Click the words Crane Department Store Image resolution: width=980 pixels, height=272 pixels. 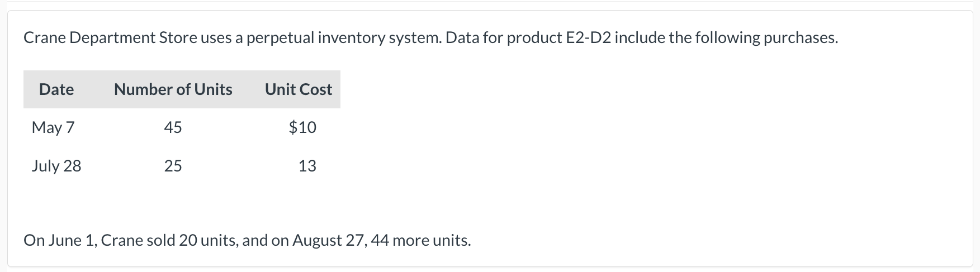110,38
